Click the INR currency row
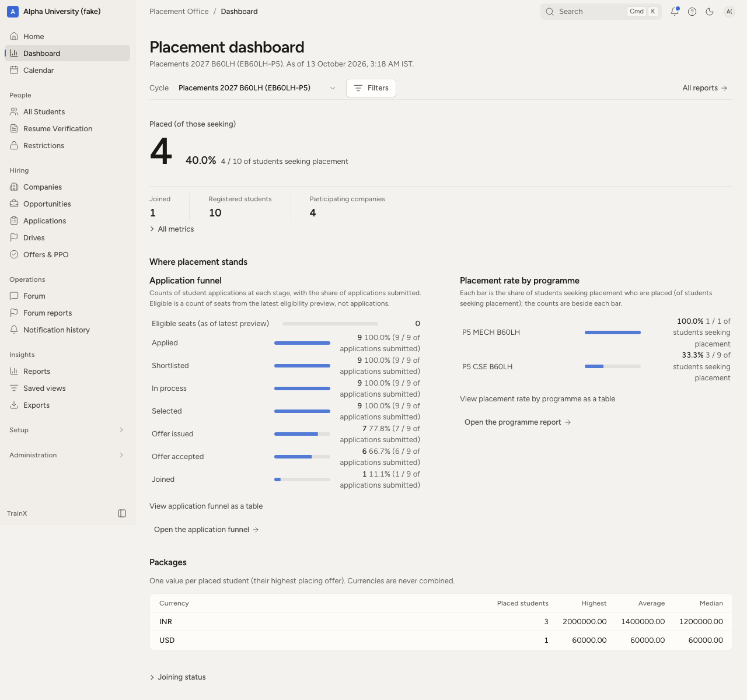 point(441,622)
